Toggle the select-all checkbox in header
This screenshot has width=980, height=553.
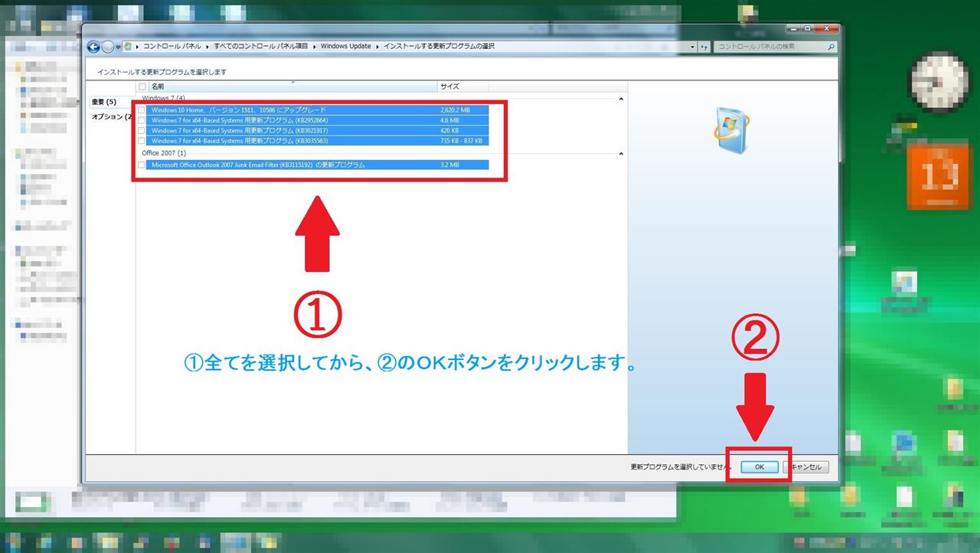[x=142, y=87]
